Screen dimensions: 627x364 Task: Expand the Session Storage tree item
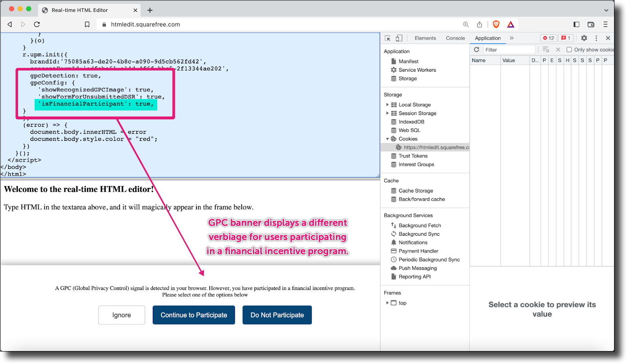[387, 113]
